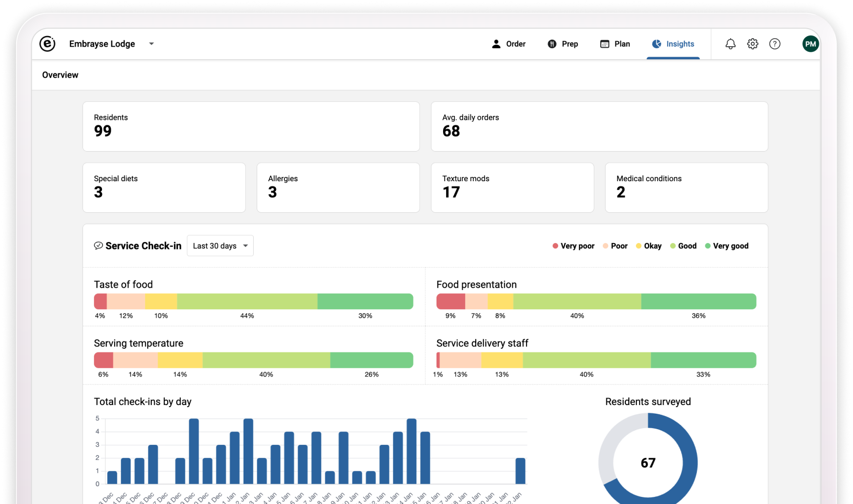The image size is (853, 504).
Task: Open the Special diets card
Action: pyautogui.click(x=164, y=187)
